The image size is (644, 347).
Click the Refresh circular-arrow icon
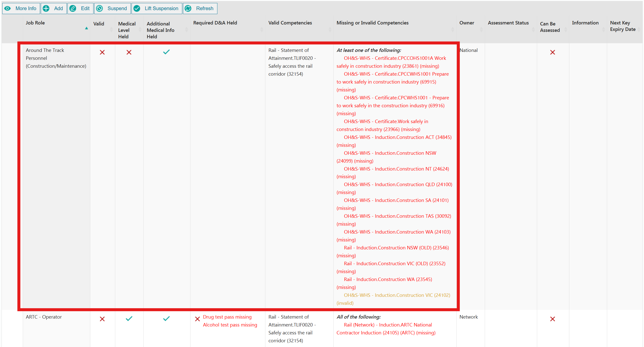point(188,8)
